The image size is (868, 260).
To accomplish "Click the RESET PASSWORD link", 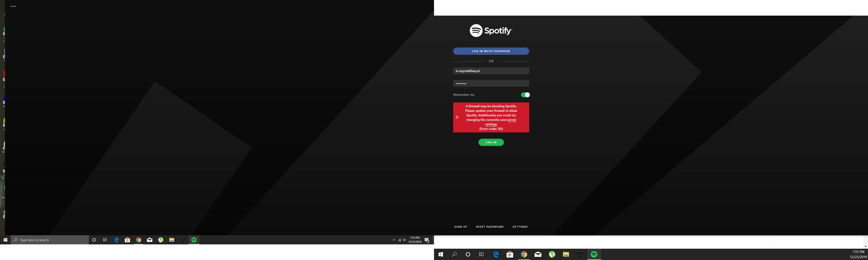I will 490,227.
